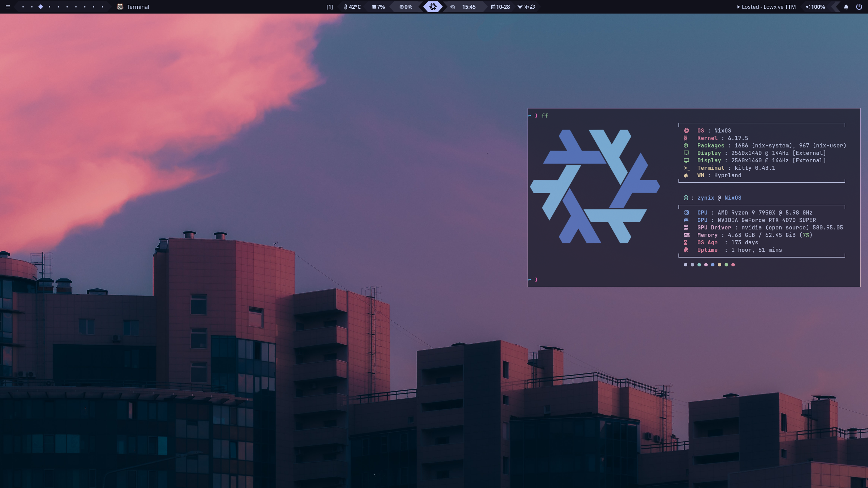Viewport: 868px width, 488px height.
Task: Click the OS : NixOS line
Action: point(714,130)
